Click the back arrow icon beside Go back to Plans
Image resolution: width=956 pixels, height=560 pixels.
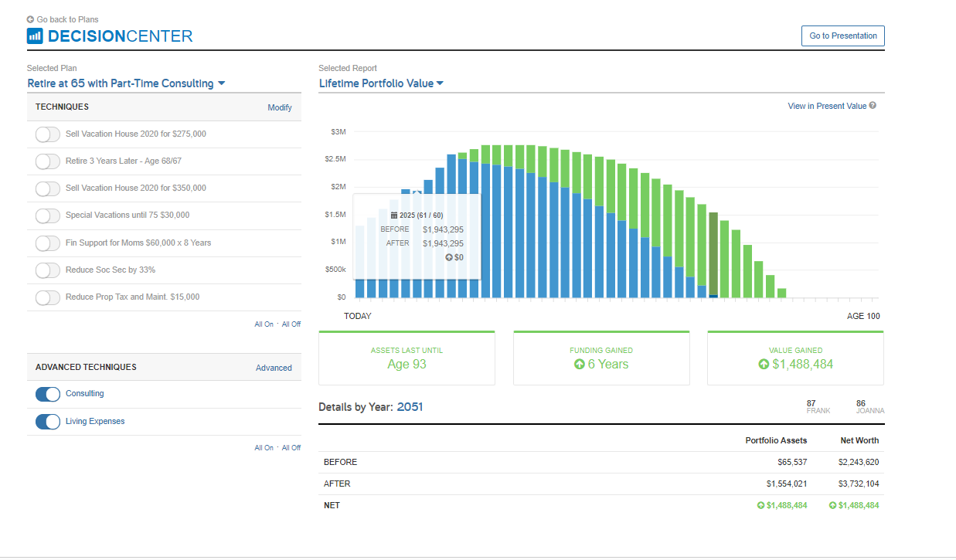tap(30, 19)
